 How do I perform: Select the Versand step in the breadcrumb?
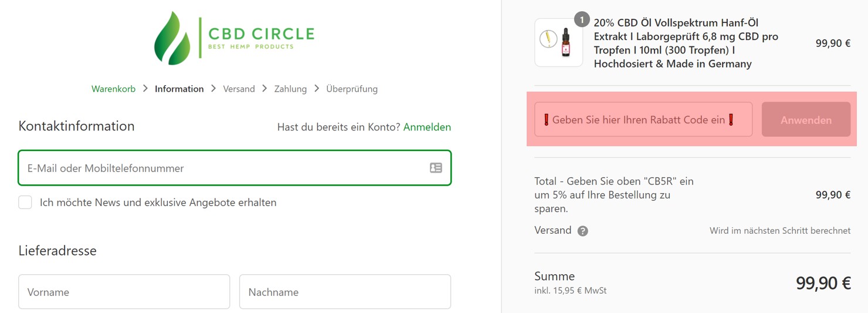[x=239, y=89]
